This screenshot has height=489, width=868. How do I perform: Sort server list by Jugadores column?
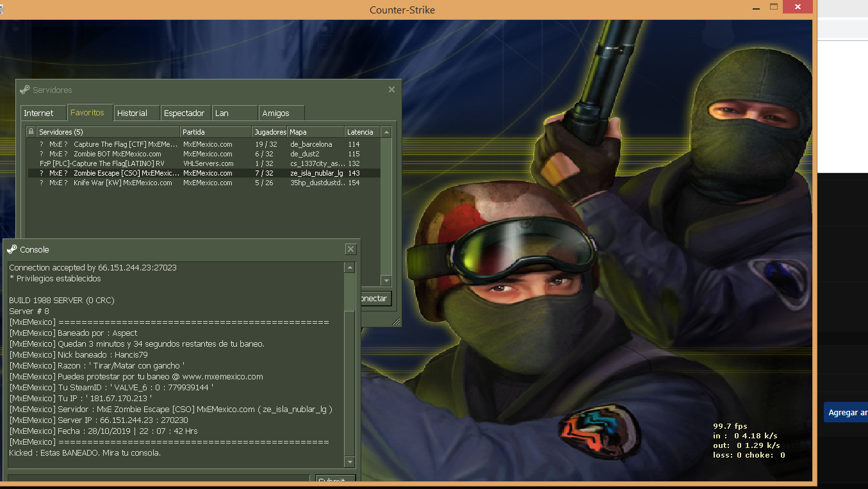(x=270, y=131)
